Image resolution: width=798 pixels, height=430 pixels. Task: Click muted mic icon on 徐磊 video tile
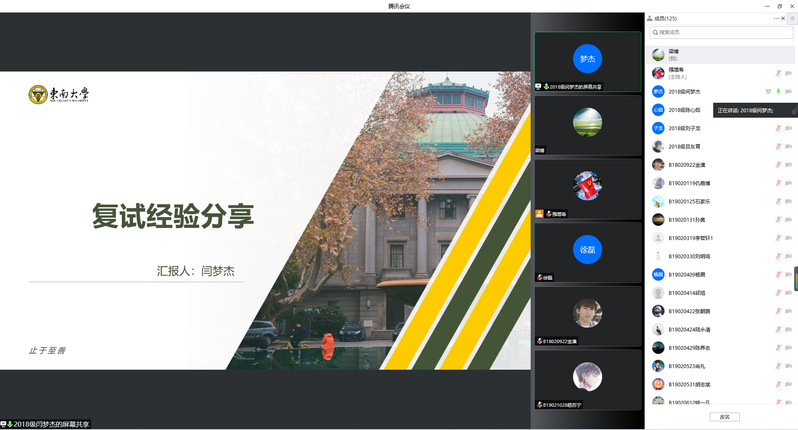(x=539, y=277)
